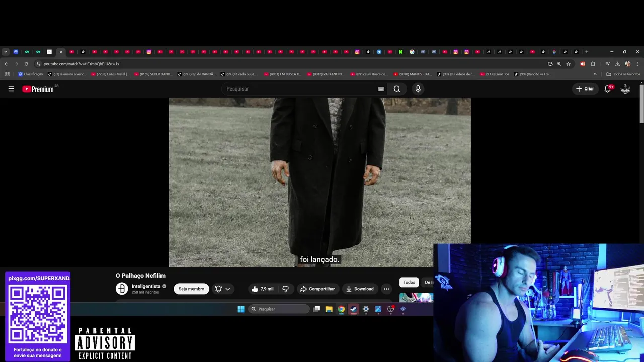
Task: Click the Compartilhar share button
Action: pos(317,289)
